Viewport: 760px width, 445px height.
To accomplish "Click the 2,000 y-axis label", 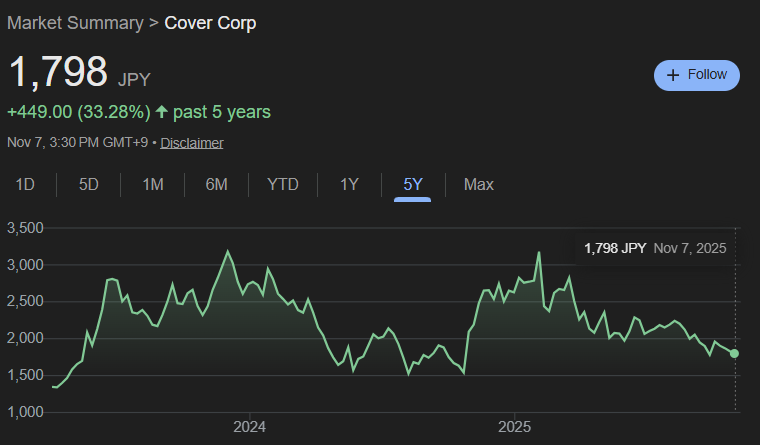I will click(25, 338).
